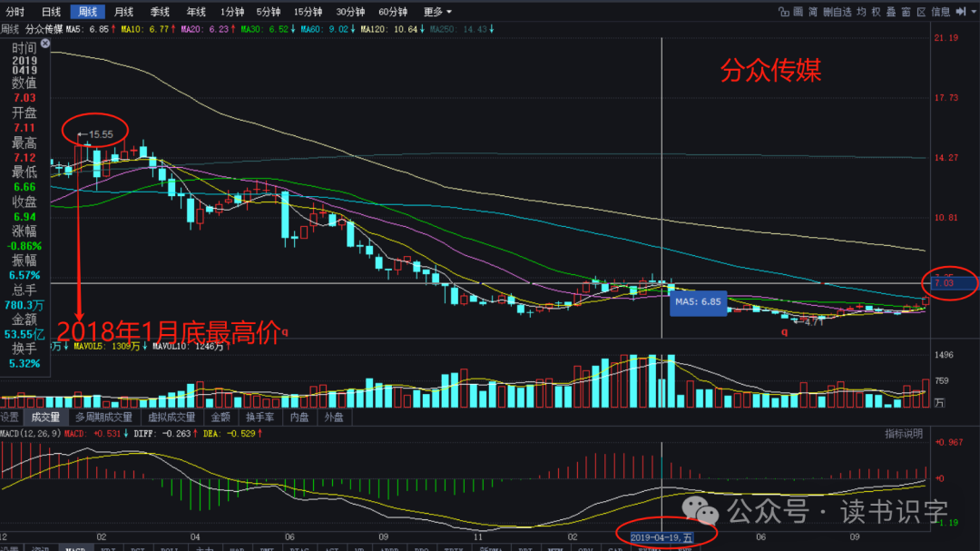Click the 分众传媒 stock name in chart header

[x=44, y=29]
